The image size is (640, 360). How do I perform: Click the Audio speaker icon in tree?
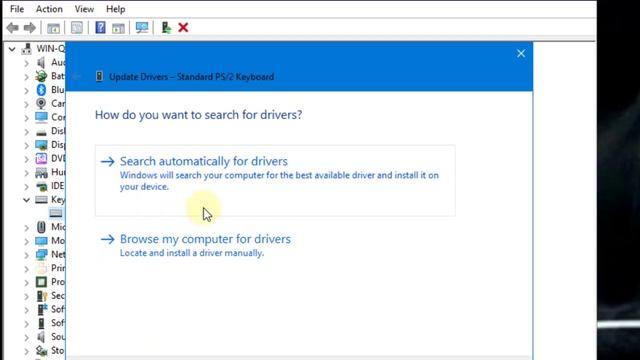[41, 62]
